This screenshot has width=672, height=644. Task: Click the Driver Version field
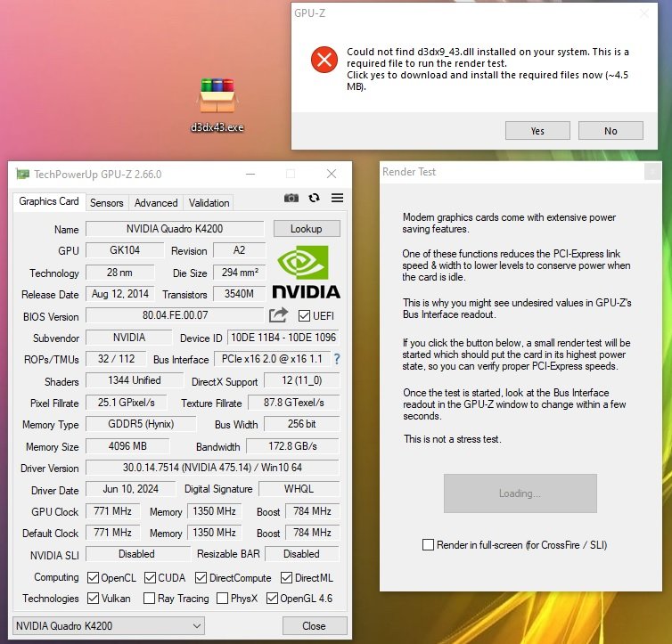point(213,467)
